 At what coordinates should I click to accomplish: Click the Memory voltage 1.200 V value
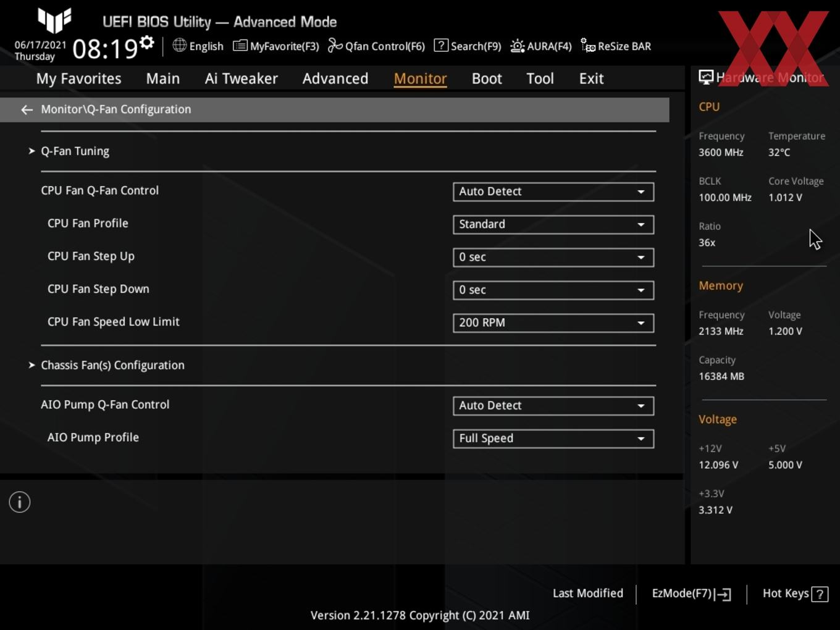point(785,331)
